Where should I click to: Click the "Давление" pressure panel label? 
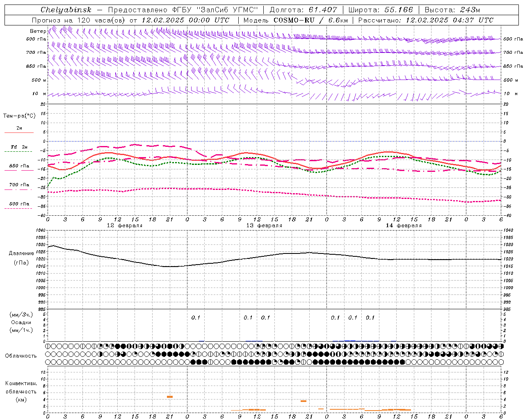point(21,253)
